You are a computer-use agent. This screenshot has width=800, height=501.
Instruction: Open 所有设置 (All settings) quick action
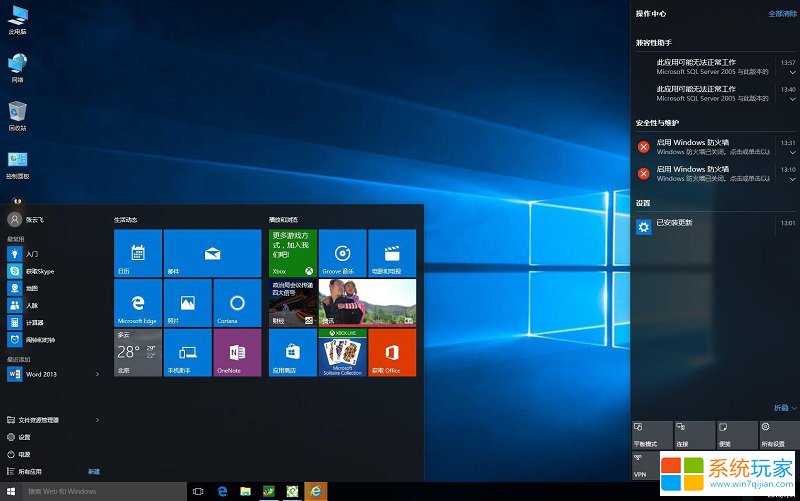pyautogui.click(x=780, y=435)
